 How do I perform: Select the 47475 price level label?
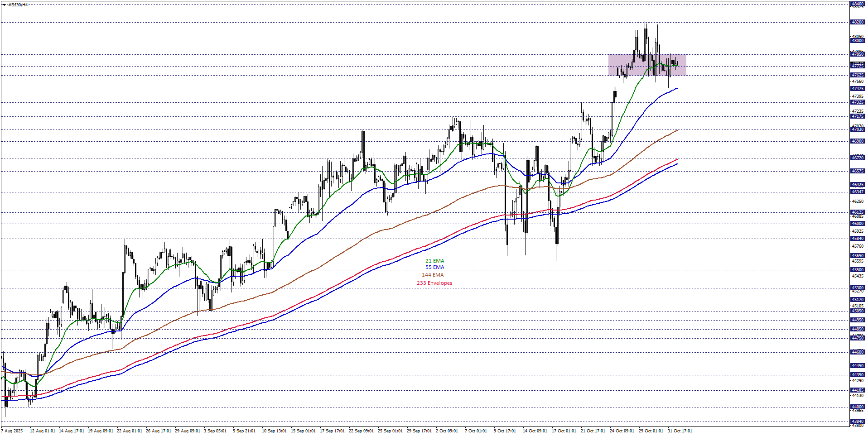point(857,89)
